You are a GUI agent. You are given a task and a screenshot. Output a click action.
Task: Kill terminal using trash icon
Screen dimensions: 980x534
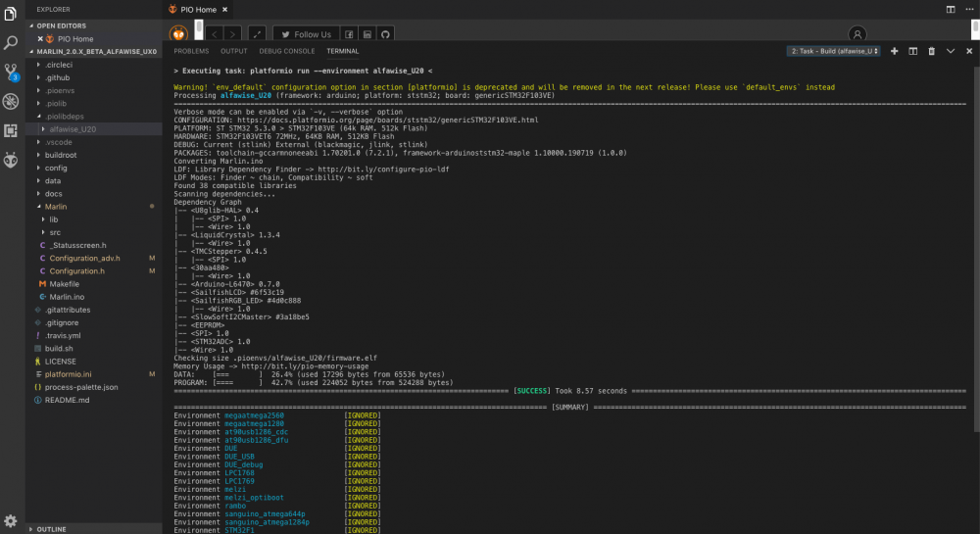pos(932,51)
